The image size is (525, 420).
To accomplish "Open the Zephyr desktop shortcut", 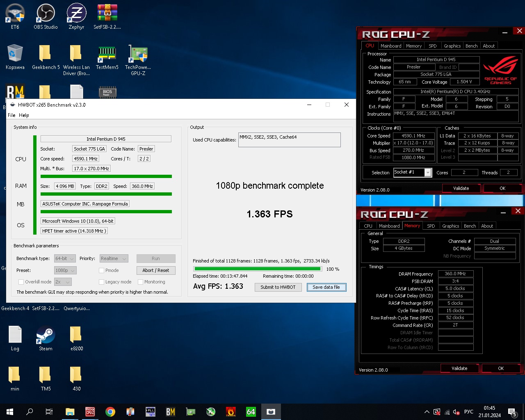I will coord(76,16).
